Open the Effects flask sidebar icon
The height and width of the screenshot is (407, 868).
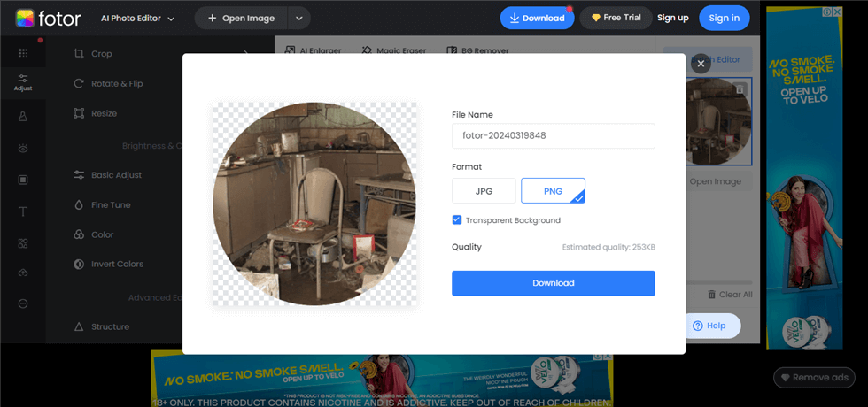pyautogui.click(x=23, y=116)
